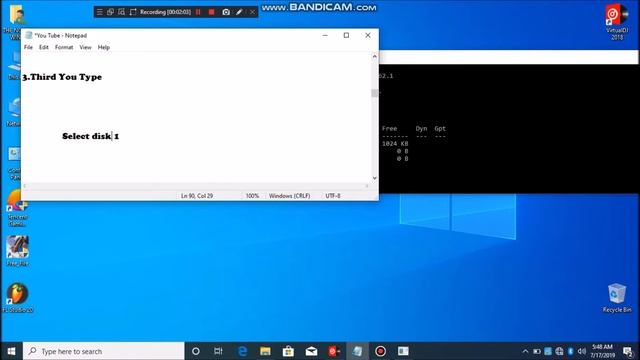The width and height of the screenshot is (640, 360).
Task: Click the battery tray icon
Action: tap(537, 351)
